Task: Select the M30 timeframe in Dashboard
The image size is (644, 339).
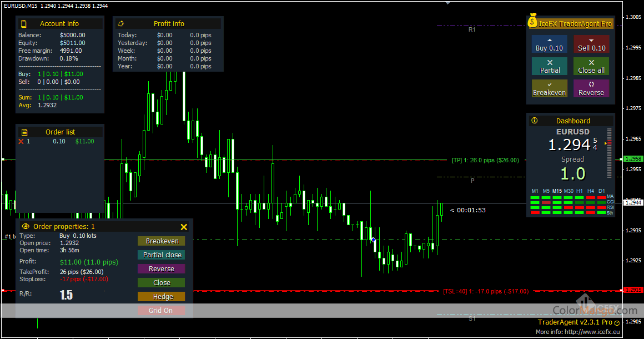Action: (568, 191)
